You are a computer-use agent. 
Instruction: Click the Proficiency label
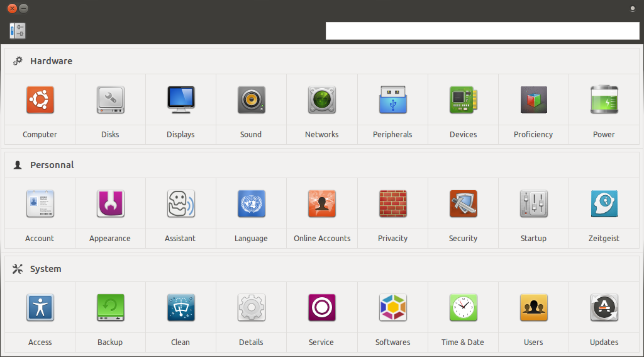533,135
